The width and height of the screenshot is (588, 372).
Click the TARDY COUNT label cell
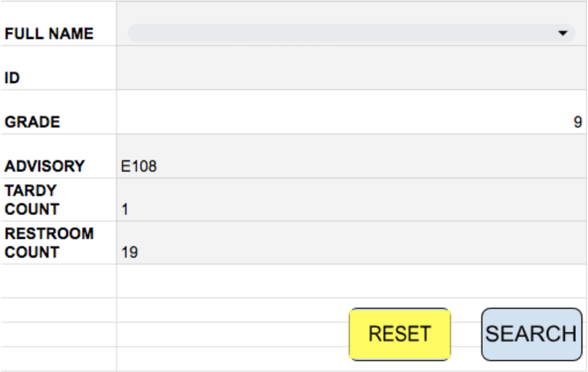pos(59,200)
